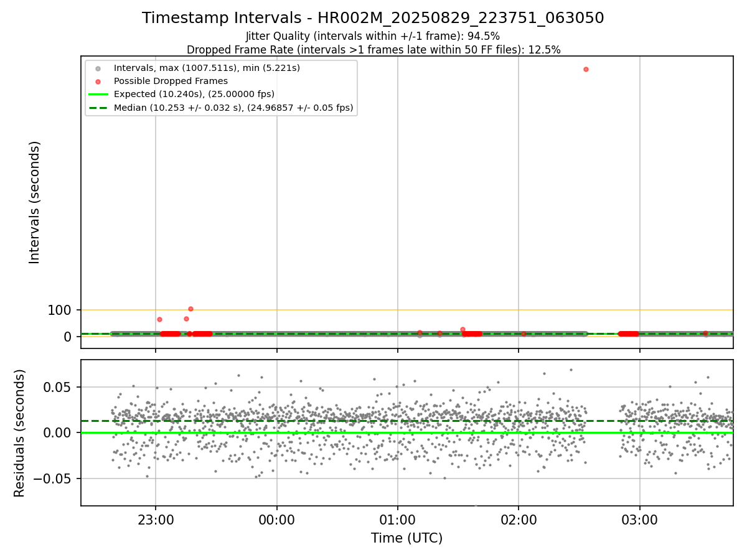
Task: Click the legend entry "Possible Dropped Frames"
Action: (171, 81)
